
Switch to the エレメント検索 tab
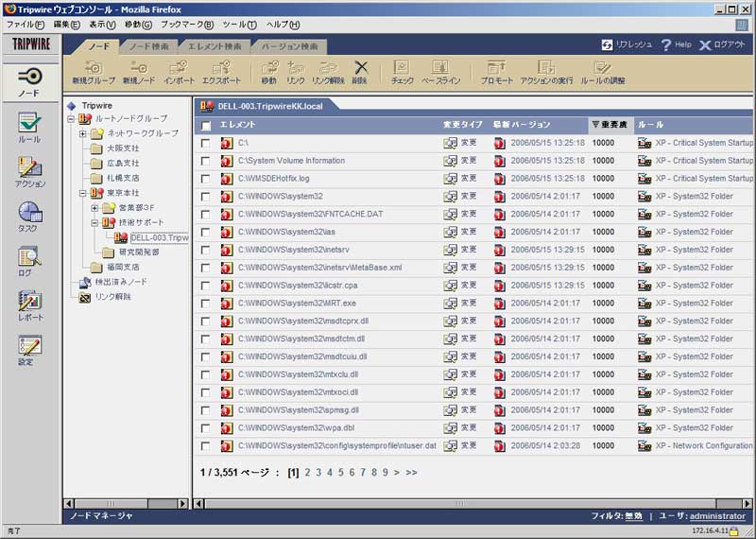[215, 46]
